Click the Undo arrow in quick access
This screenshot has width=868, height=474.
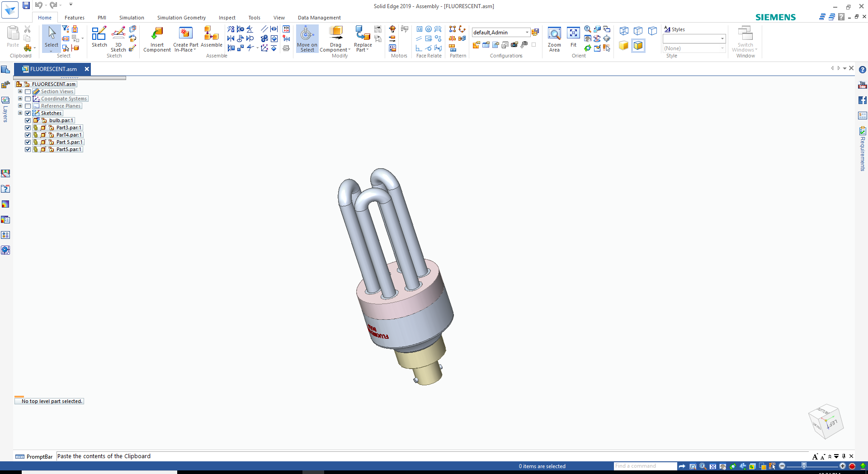click(39, 5)
